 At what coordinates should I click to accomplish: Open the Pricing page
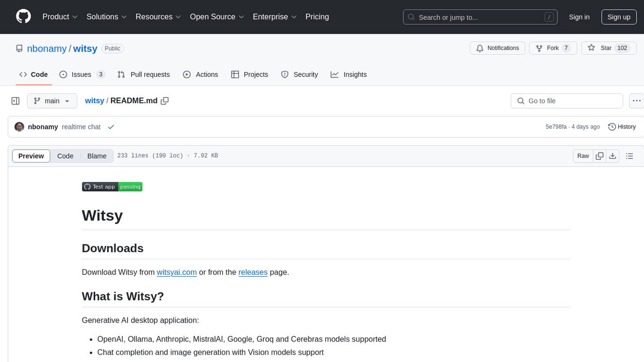317,17
